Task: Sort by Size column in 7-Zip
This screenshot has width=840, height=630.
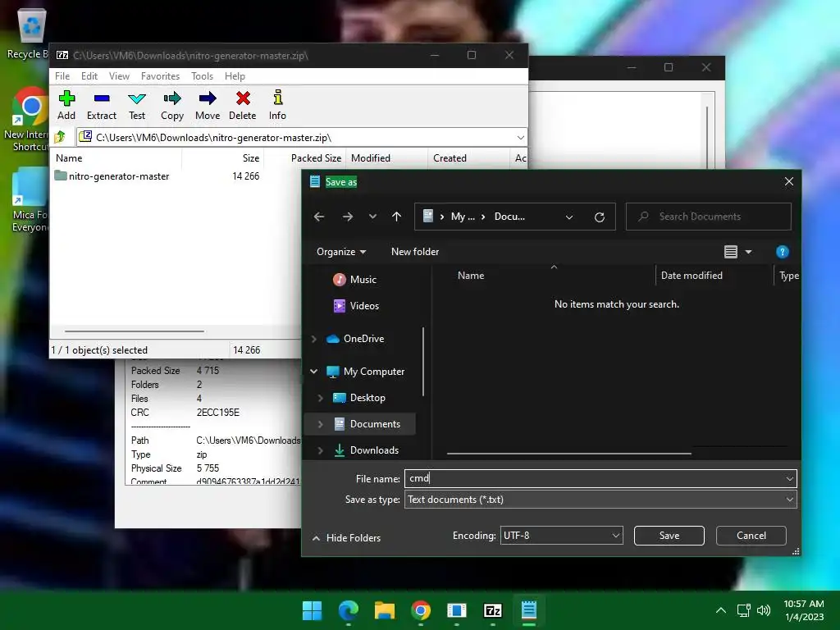Action: tap(250, 158)
